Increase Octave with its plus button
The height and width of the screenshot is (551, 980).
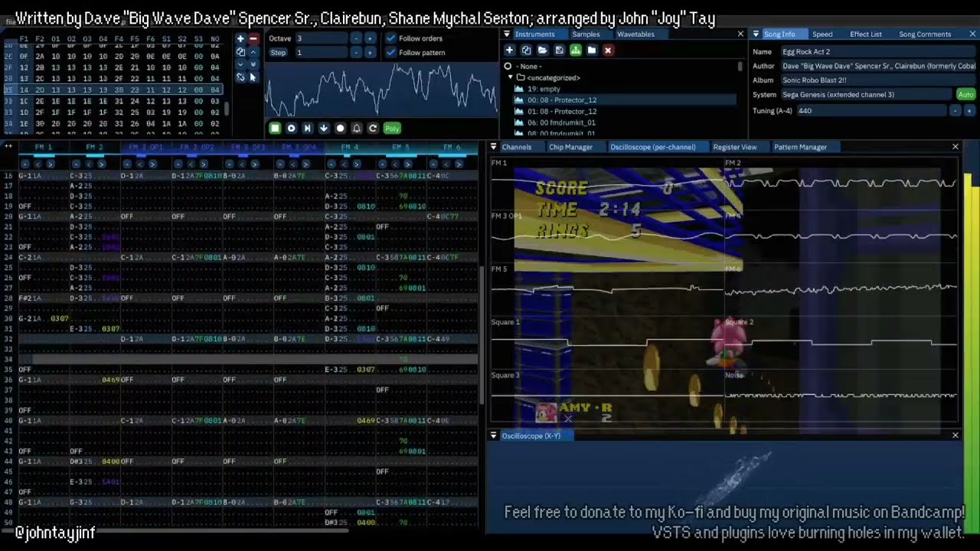pos(370,38)
